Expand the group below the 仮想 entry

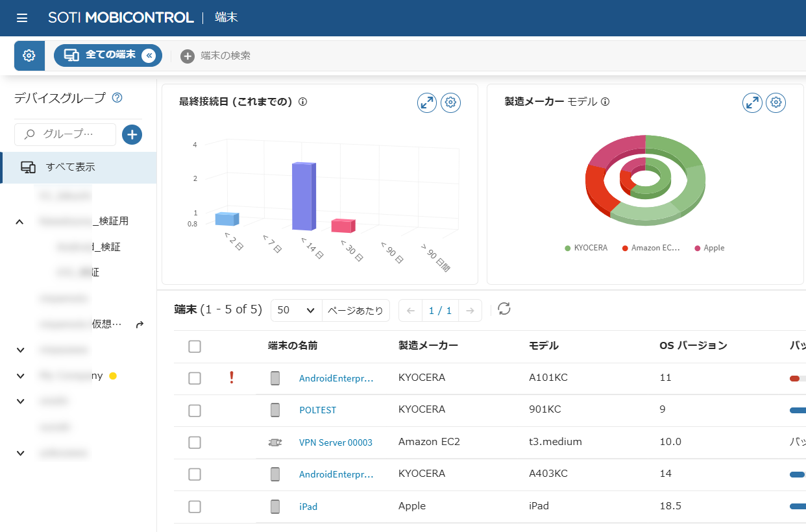(20, 350)
